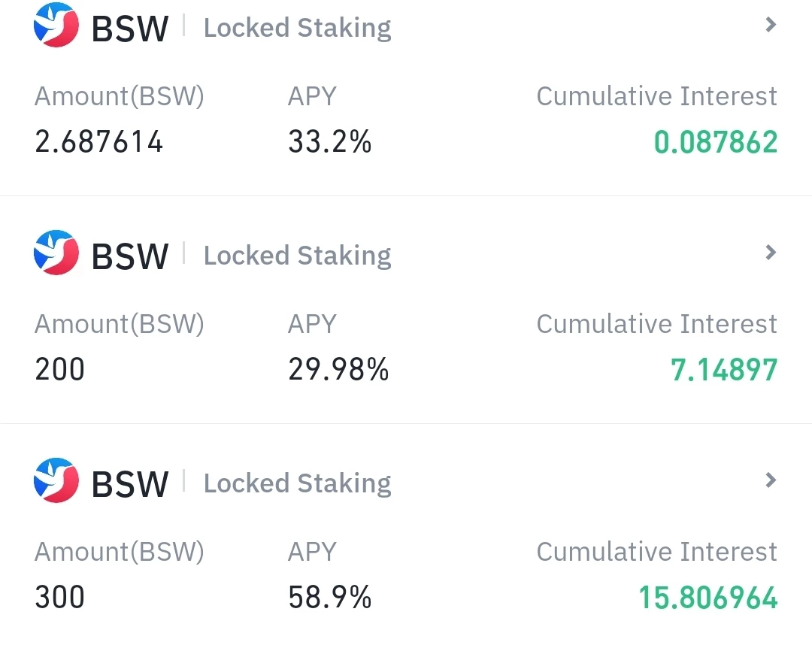Click BSW title text of third entry
The width and height of the screenshot is (812, 648).
click(x=130, y=484)
